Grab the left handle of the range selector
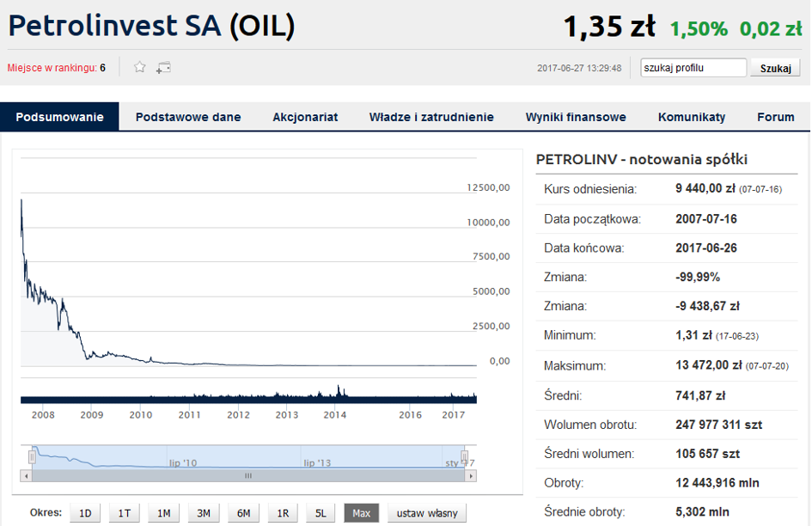 point(32,456)
